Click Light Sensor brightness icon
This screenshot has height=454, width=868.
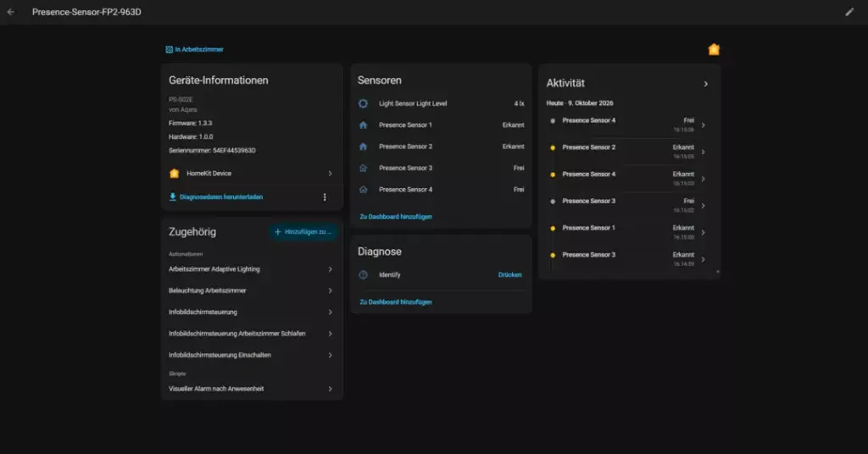tap(363, 103)
